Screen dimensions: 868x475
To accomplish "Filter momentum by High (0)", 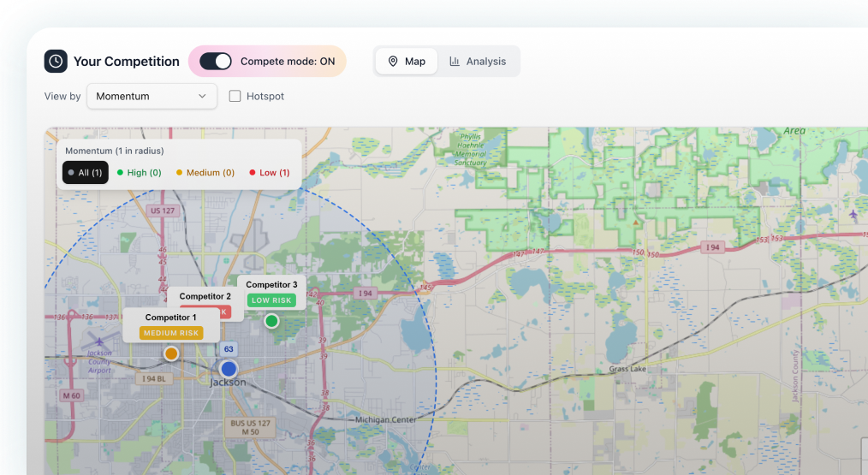I will 139,173.
